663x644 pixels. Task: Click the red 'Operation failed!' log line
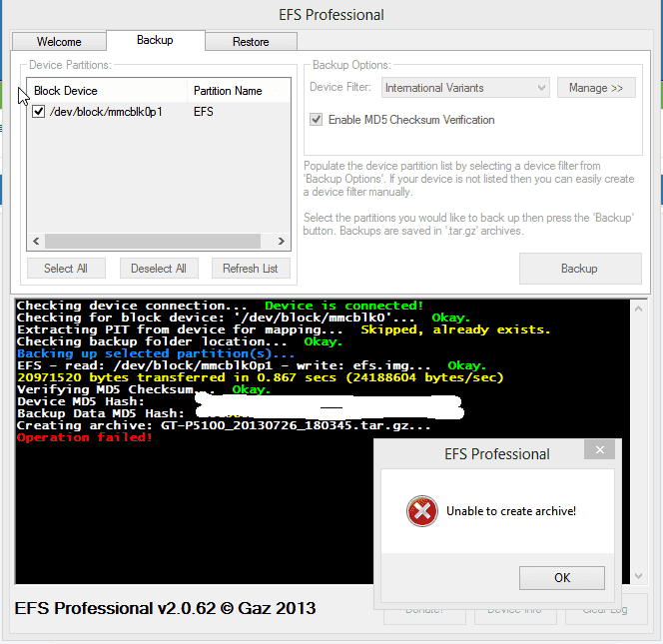tap(85, 437)
